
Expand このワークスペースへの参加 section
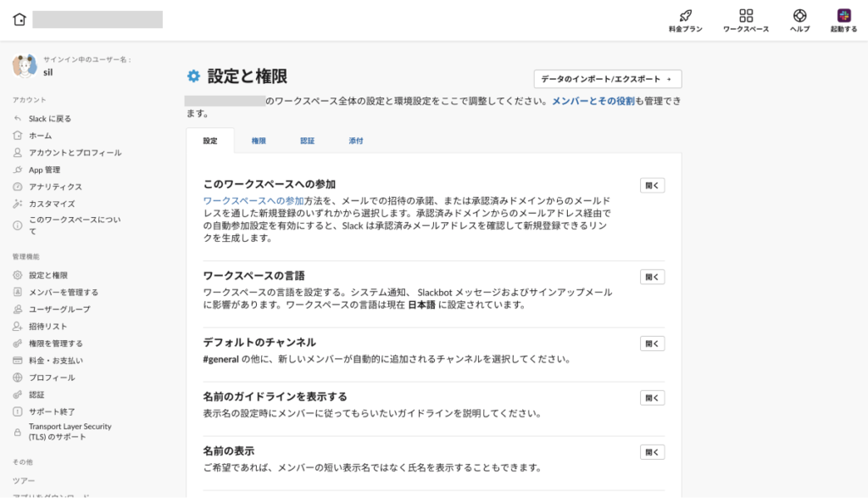652,186
